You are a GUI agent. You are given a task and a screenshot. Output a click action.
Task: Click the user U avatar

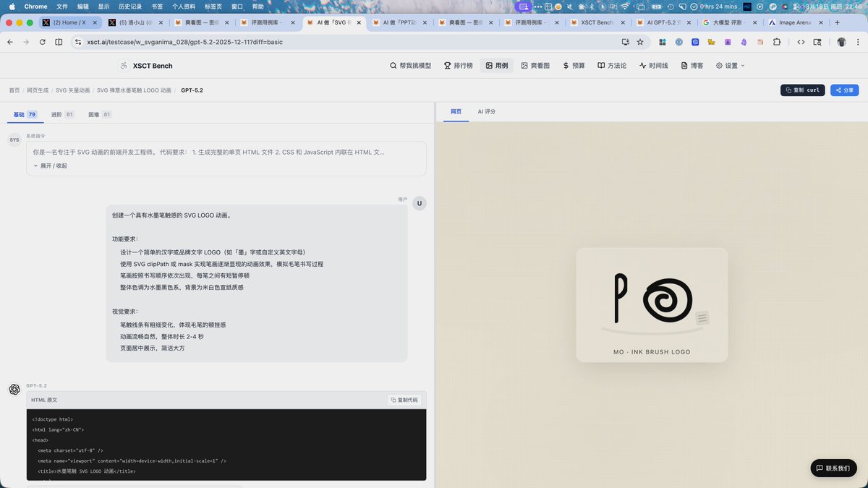(419, 203)
